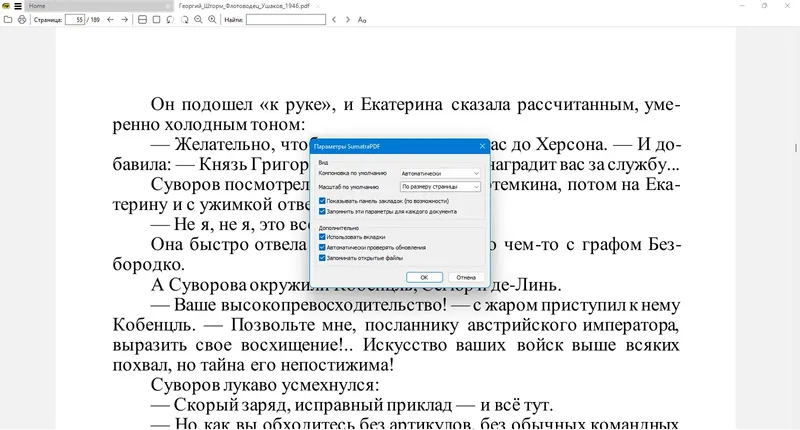Click the Страница: label in toolbar
800x430 pixels.
(x=48, y=20)
